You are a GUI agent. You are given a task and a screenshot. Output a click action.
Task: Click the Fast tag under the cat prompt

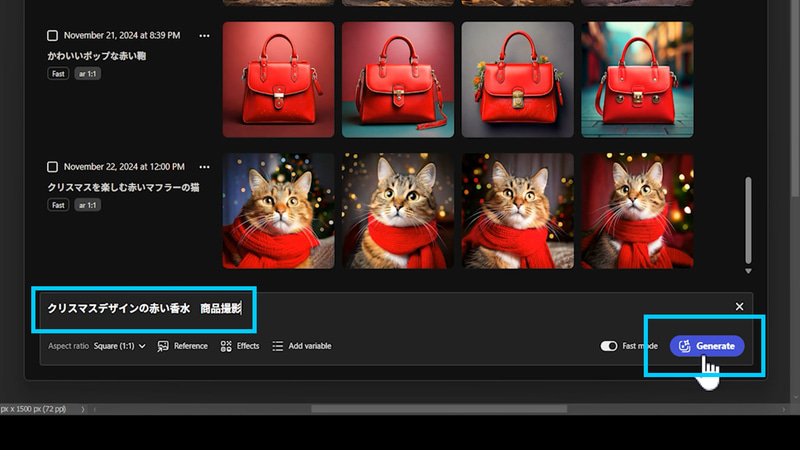coord(58,205)
